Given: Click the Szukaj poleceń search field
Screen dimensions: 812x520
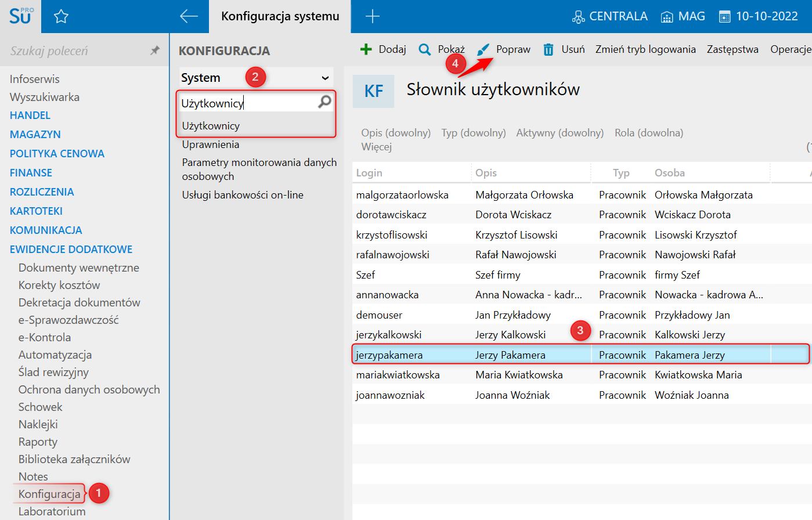Looking at the screenshot, I should click(75, 51).
